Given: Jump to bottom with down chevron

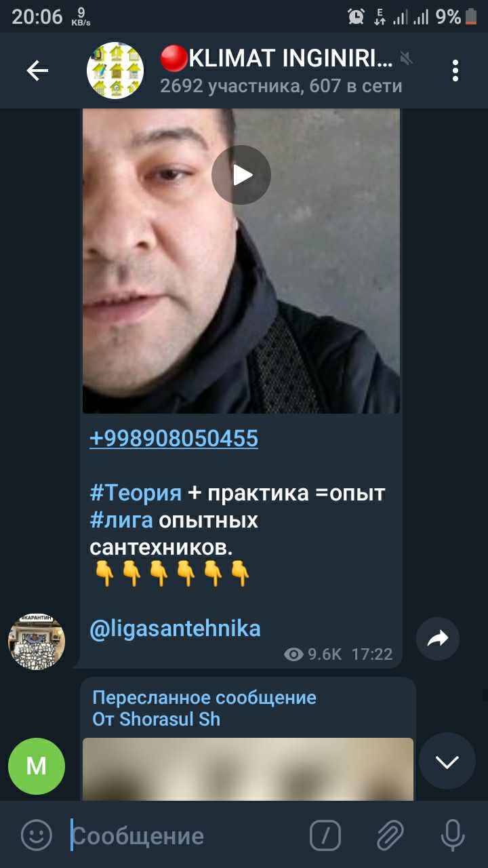Looking at the screenshot, I should [447, 762].
